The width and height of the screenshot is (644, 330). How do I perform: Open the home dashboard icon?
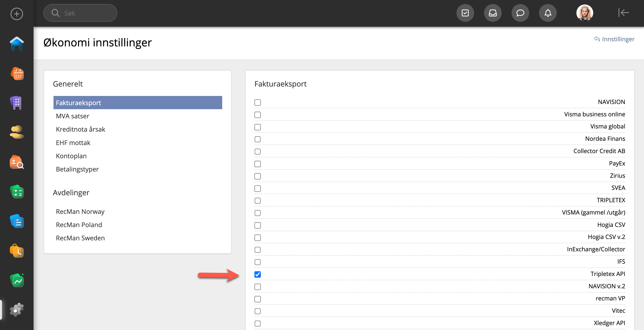point(17,43)
